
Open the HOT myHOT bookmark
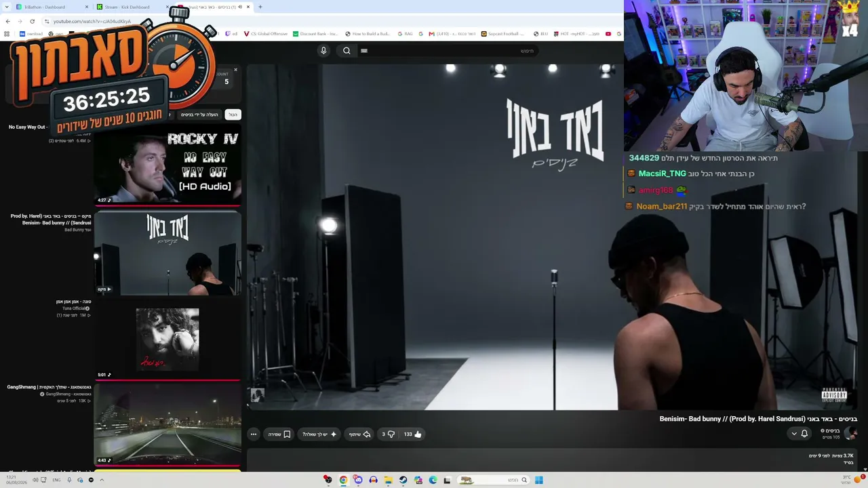(x=576, y=34)
